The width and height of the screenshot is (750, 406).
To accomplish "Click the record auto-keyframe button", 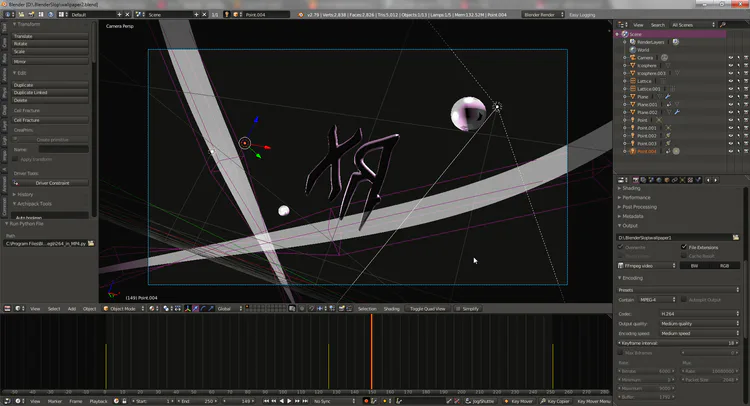I will [366, 401].
